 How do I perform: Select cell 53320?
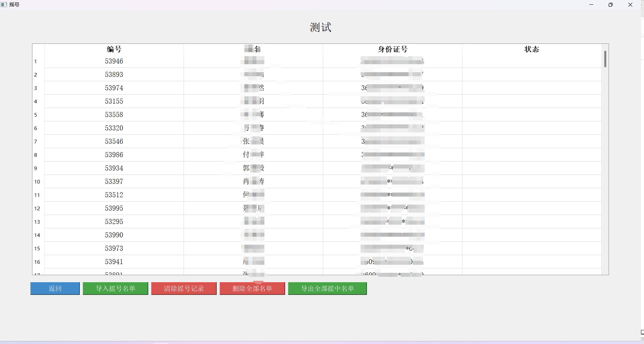click(114, 128)
